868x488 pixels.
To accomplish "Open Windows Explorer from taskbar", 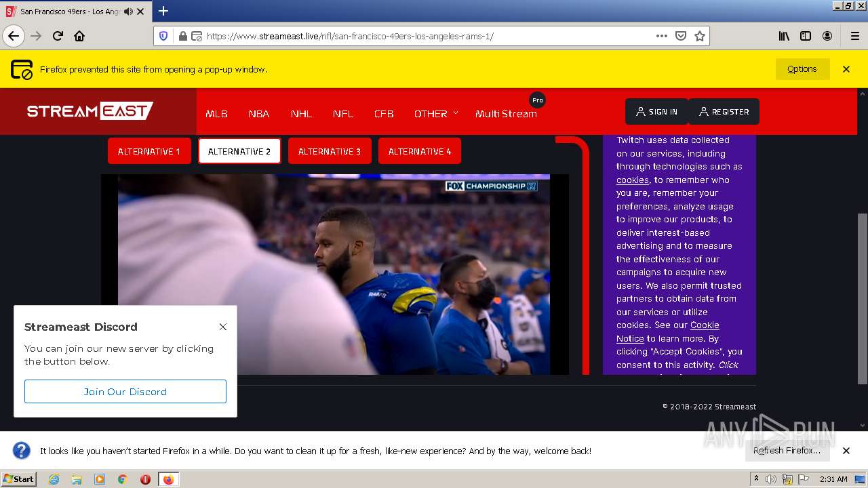I will point(77,479).
